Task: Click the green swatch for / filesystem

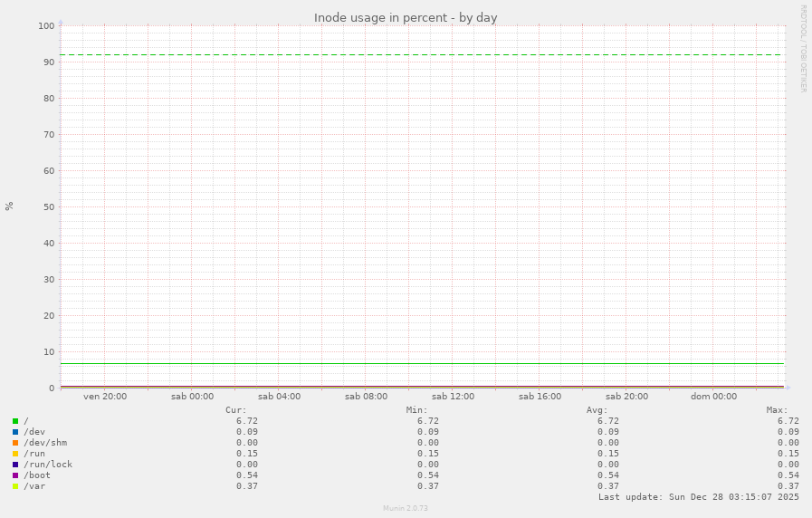Action: pos(15,421)
